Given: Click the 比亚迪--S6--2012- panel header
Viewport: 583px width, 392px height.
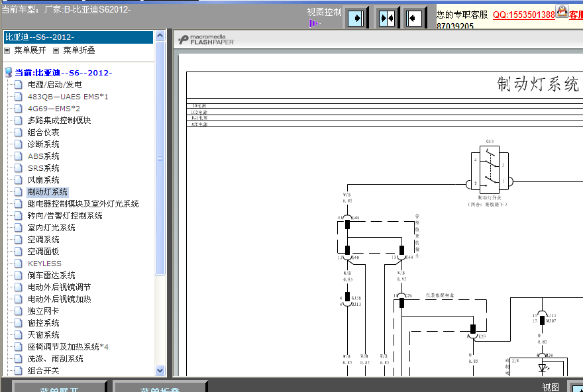Looking at the screenshot, I should click(x=78, y=37).
